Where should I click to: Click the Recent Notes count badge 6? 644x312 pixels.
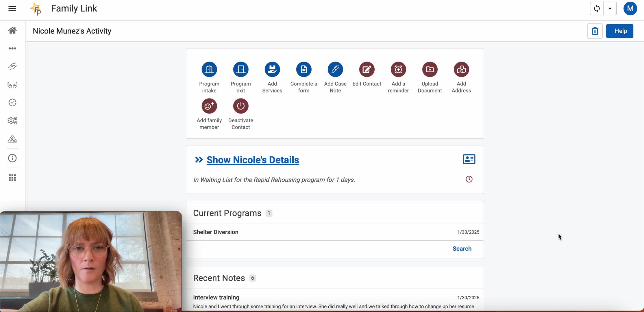tap(252, 278)
